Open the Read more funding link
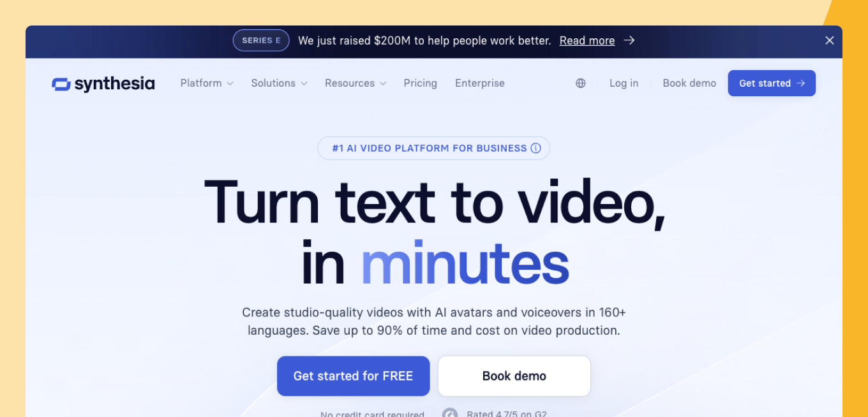The height and width of the screenshot is (417, 868). pos(587,41)
